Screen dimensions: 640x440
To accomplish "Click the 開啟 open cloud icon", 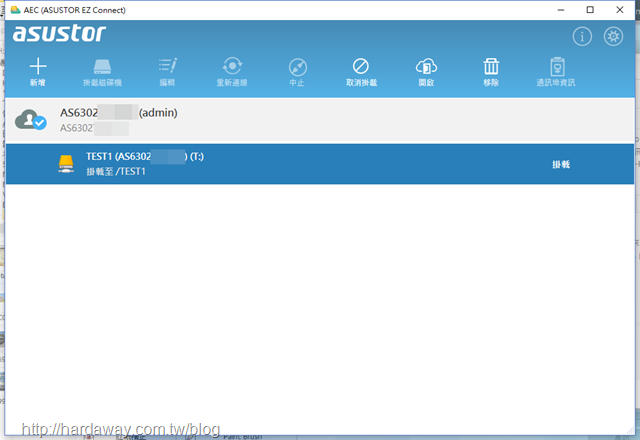I will pos(426,66).
